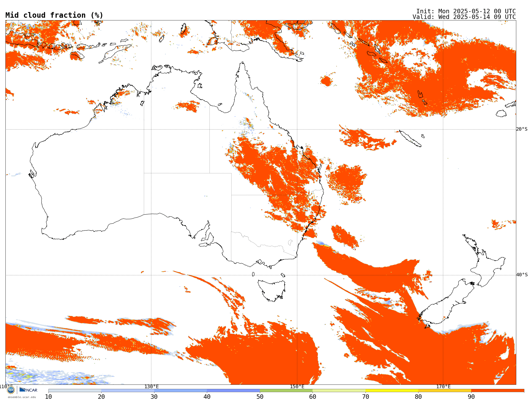Click the colorbar label '10'

point(49,397)
